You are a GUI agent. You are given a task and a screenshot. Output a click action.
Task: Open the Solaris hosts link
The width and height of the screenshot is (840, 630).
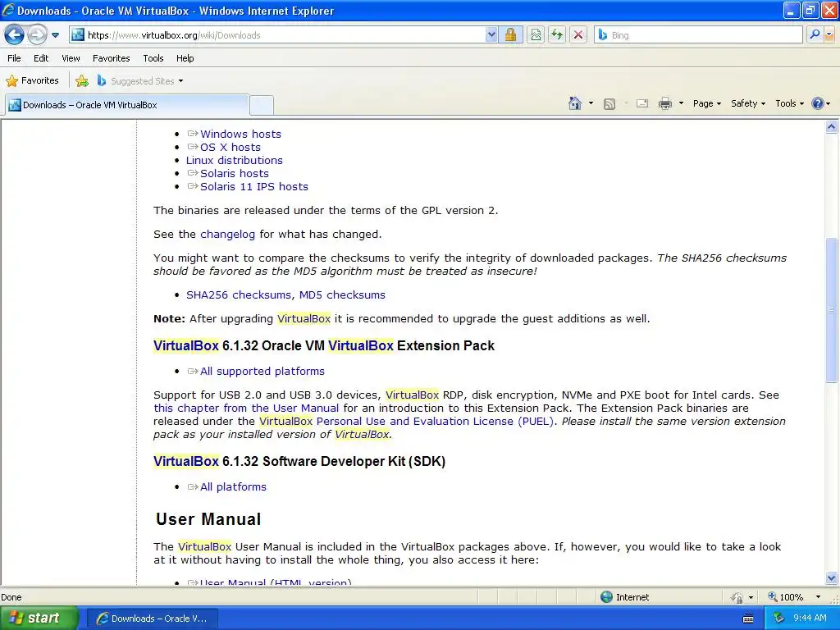pos(234,174)
